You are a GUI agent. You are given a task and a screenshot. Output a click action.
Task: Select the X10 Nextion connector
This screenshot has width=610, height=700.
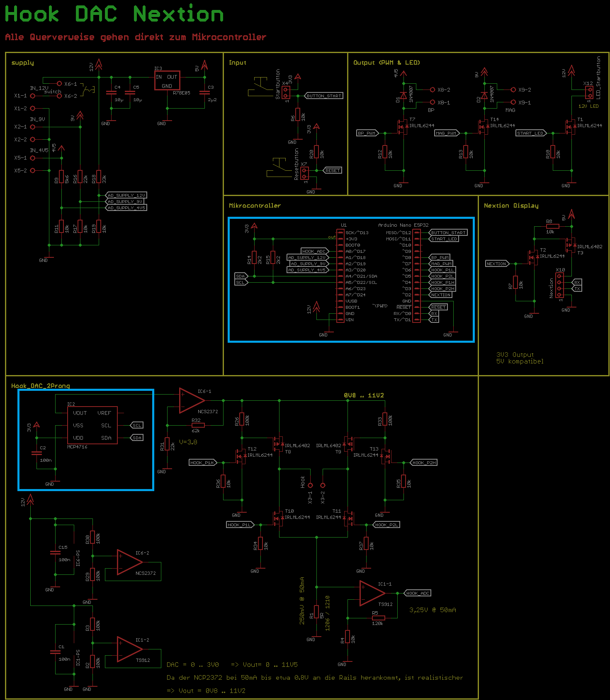pos(560,286)
